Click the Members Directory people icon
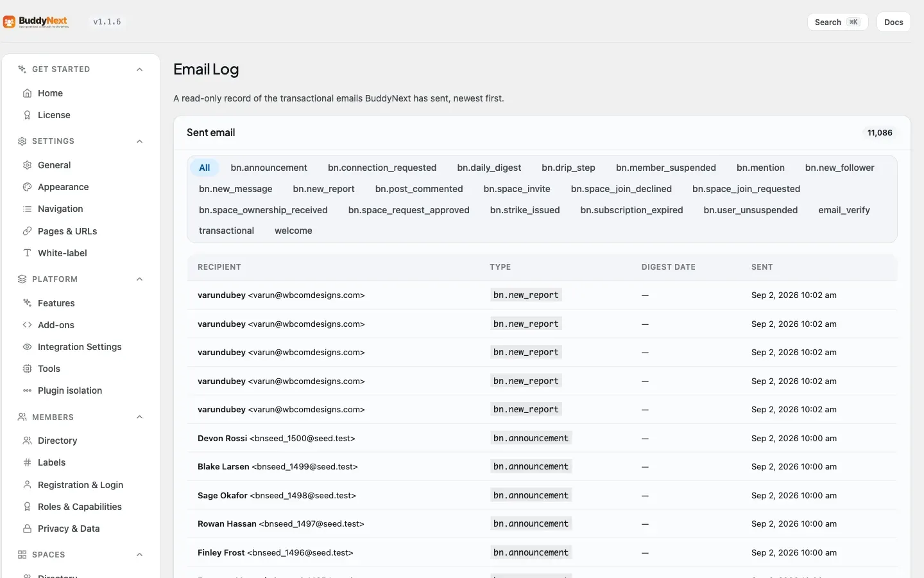Screen dimensions: 924x578 [27, 441]
